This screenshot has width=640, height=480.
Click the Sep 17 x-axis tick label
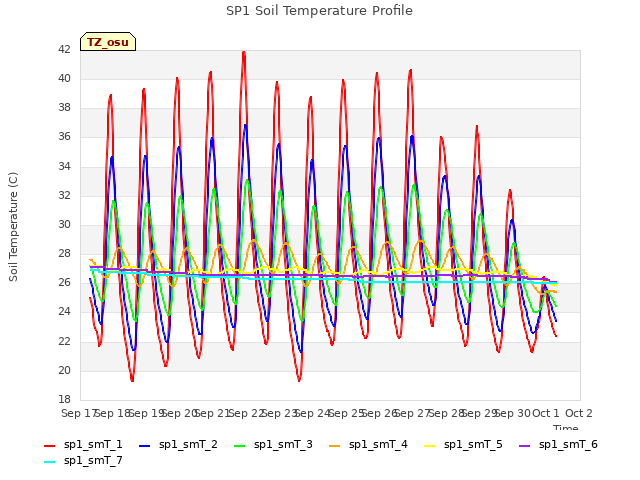(x=78, y=413)
